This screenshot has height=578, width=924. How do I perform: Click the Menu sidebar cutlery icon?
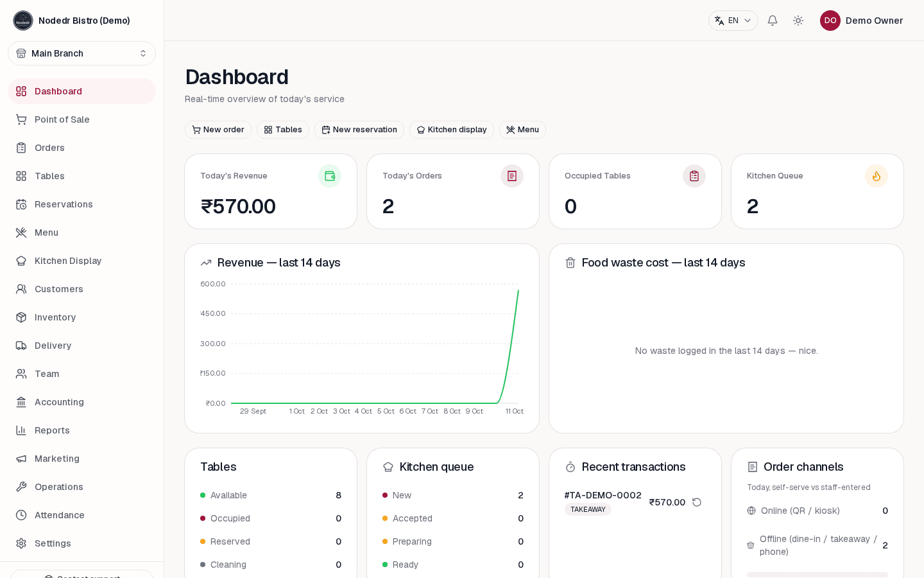(21, 232)
